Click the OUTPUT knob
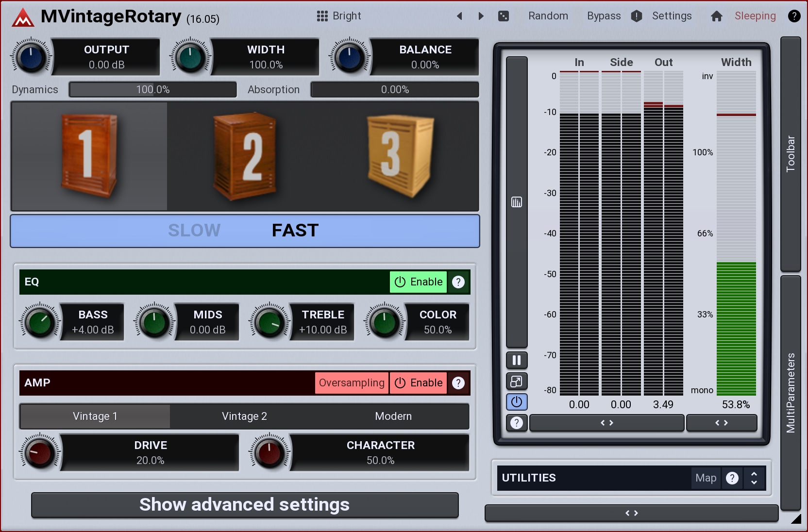 point(31,57)
